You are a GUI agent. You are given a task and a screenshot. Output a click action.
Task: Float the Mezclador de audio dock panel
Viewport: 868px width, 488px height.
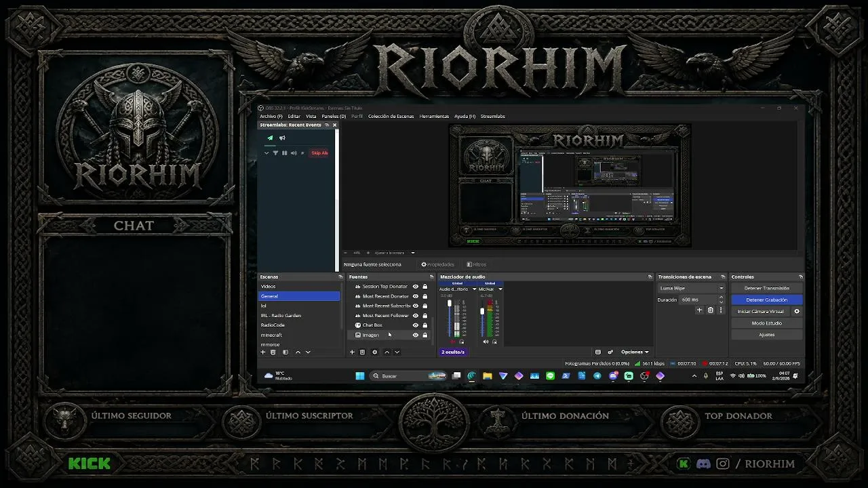pos(650,277)
